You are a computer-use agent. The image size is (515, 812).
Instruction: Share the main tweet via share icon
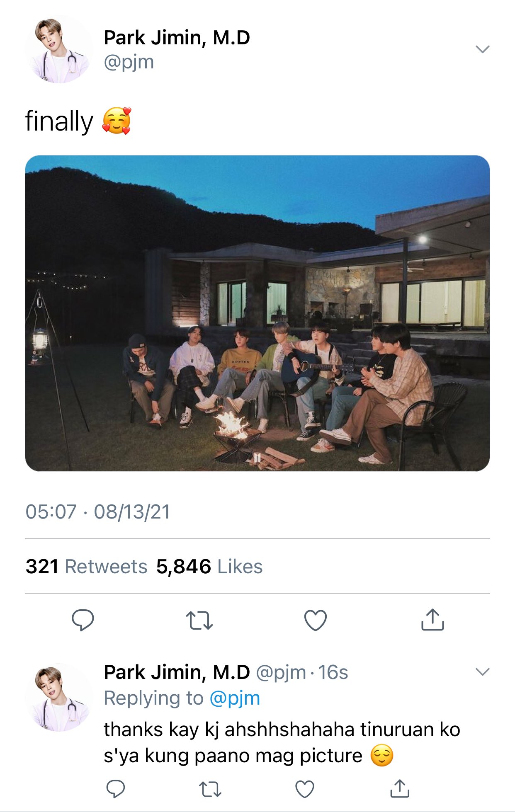pos(432,620)
